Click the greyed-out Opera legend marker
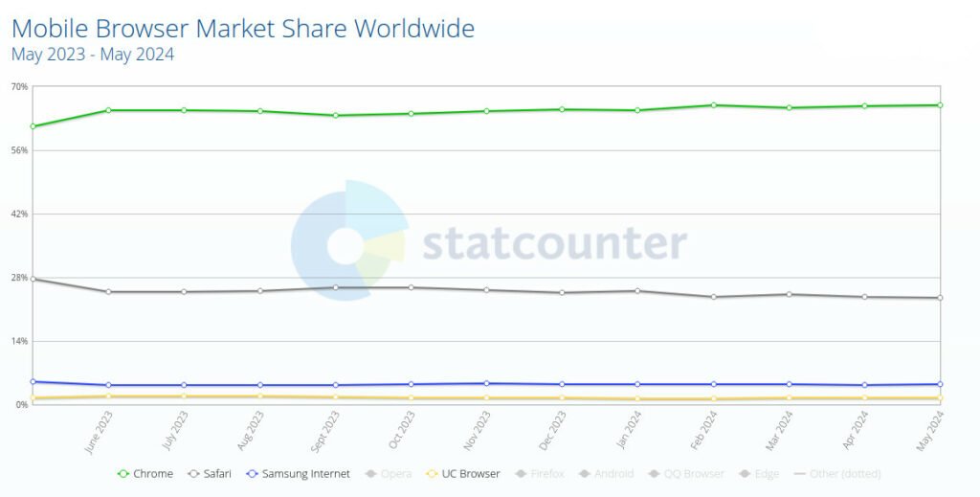This screenshot has width=980, height=497. pos(370,474)
